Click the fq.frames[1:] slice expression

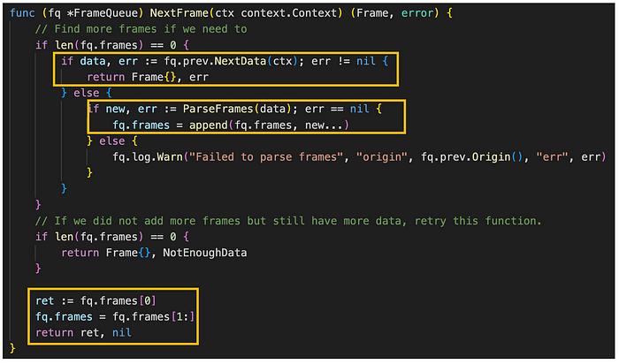[x=154, y=316]
